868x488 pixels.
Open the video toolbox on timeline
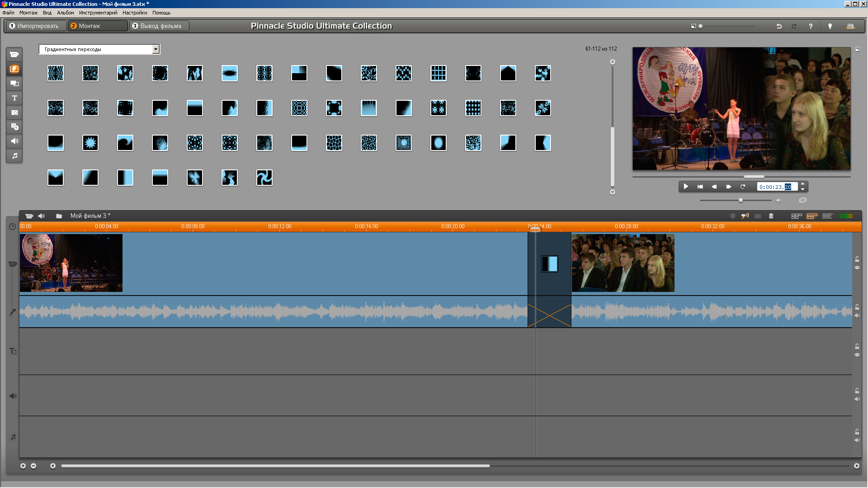[x=29, y=216]
